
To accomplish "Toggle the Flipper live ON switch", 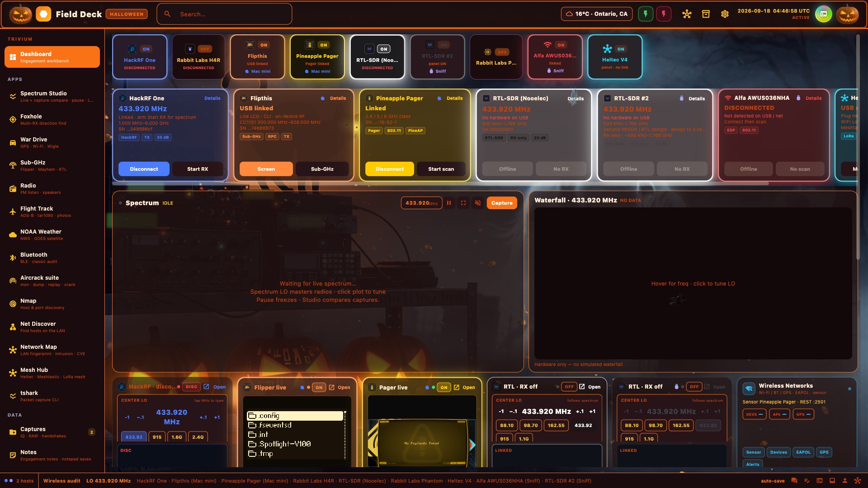I will point(319,387).
